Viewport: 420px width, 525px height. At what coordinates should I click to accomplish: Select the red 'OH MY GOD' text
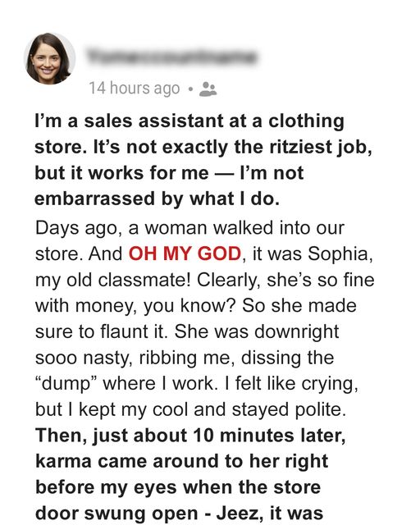[185, 253]
